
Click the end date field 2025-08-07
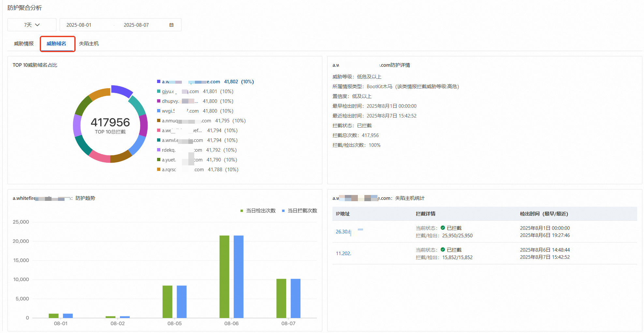pyautogui.click(x=136, y=25)
